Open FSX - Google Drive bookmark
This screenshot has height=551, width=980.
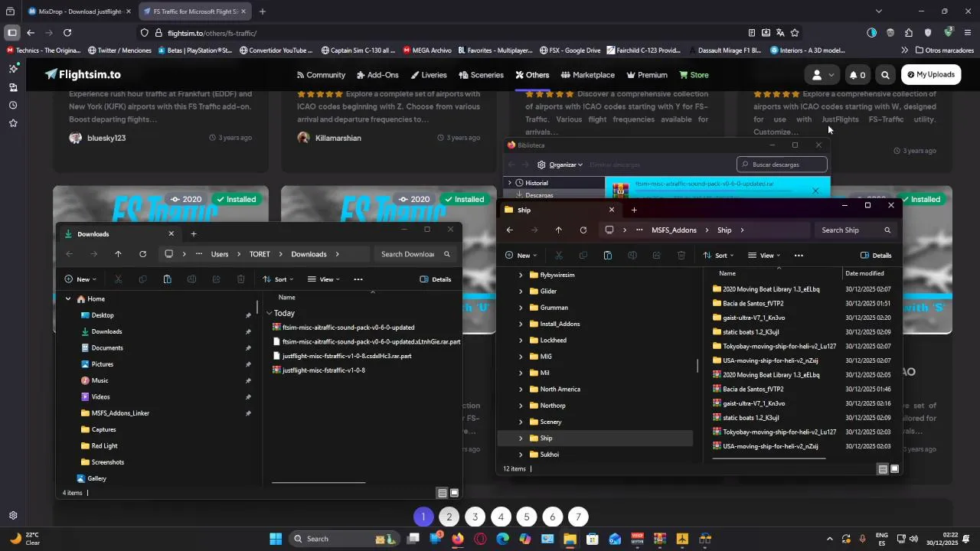click(570, 51)
